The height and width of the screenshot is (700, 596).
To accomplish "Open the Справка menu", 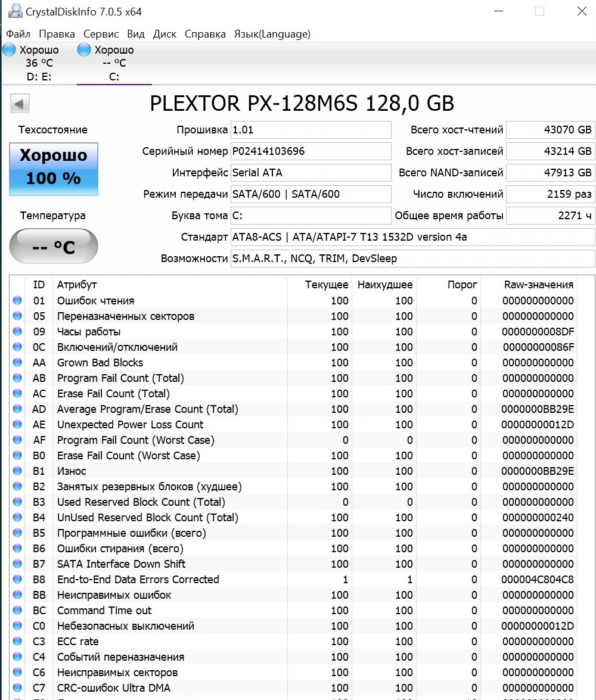I will (x=205, y=34).
